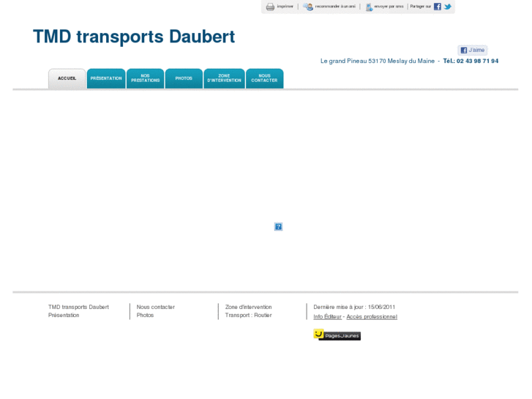Click the TMD transports Daubert title
This screenshot has width=532, height=399.
[x=134, y=37]
